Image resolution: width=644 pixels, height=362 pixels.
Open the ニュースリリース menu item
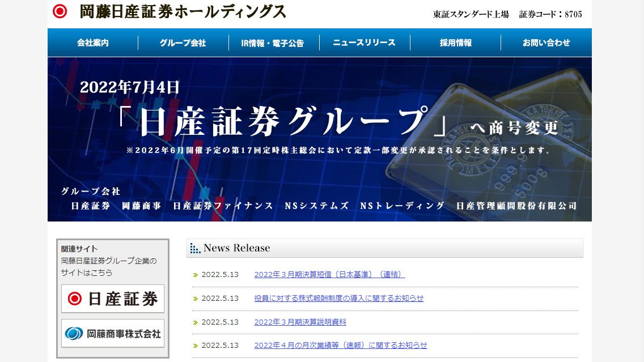[365, 42]
